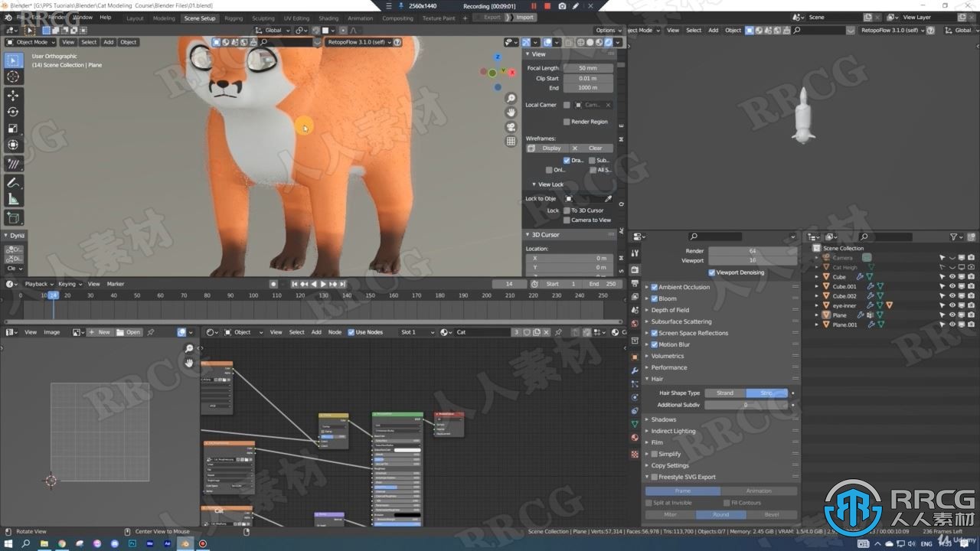The height and width of the screenshot is (551, 980).
Task: Hide the Plane.001 object with eye icon
Action: click(952, 324)
